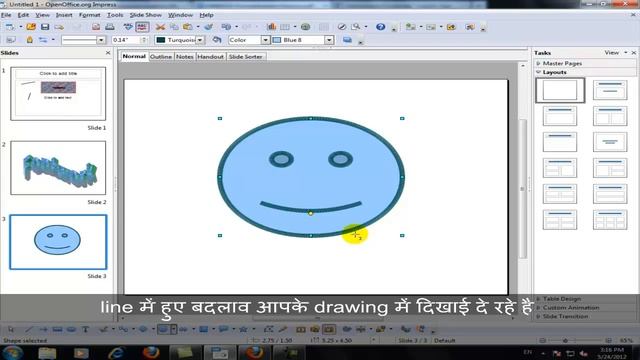
Task: Open the Fontwork Gallery icon
Action: pyautogui.click(x=301, y=329)
